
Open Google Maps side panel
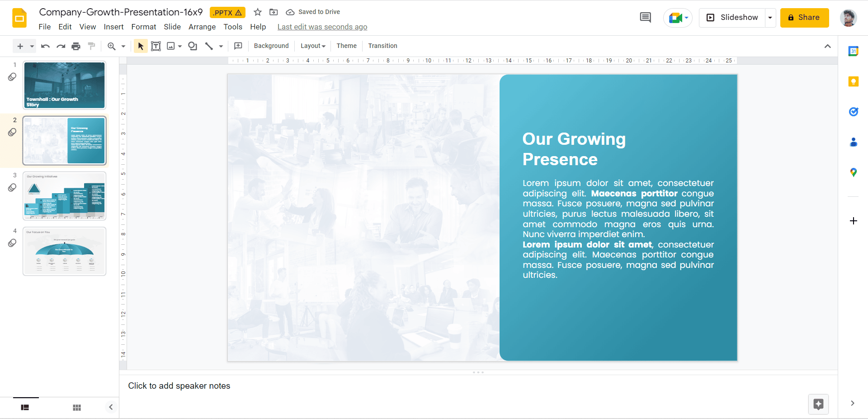854,172
